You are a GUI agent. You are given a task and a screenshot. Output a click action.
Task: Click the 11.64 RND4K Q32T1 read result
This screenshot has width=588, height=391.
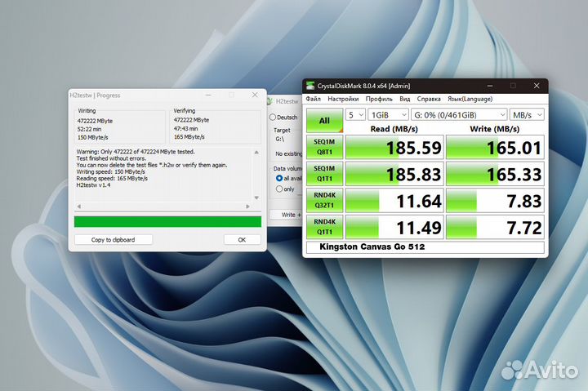click(394, 201)
